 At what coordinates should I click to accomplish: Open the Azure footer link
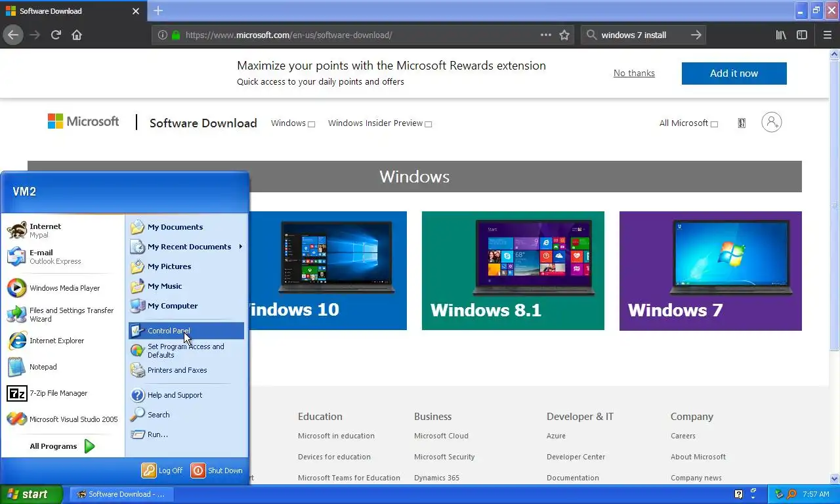click(556, 436)
